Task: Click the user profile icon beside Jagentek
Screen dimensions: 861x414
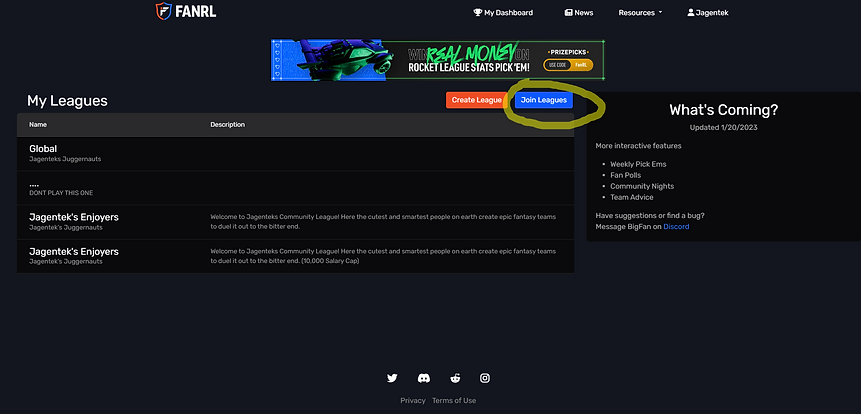Action: pos(691,13)
